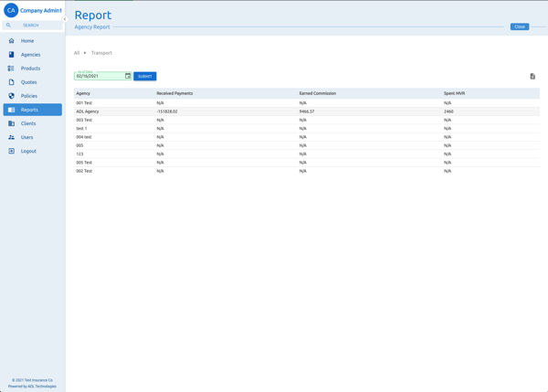Select the Reports menu item

[33, 110]
